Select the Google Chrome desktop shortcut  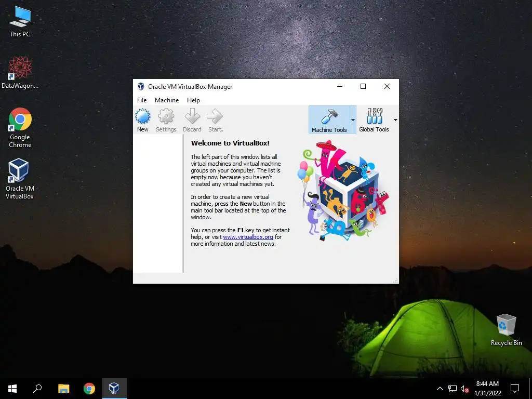point(20,128)
